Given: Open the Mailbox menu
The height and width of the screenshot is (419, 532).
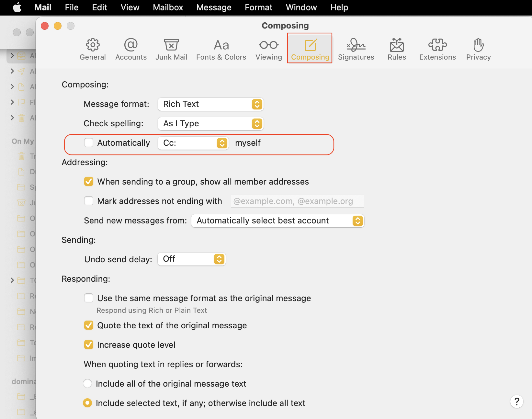Looking at the screenshot, I should [x=168, y=7].
